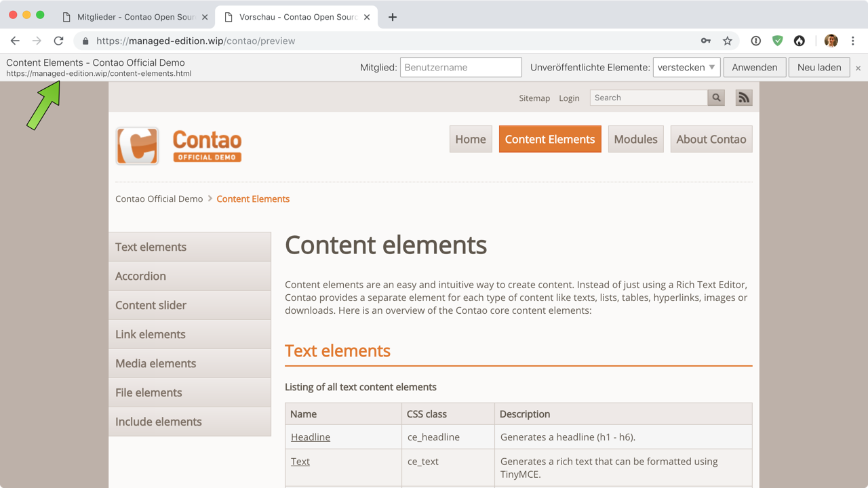This screenshot has width=868, height=488.
Task: Click the Contao logo image
Action: pos(179,146)
